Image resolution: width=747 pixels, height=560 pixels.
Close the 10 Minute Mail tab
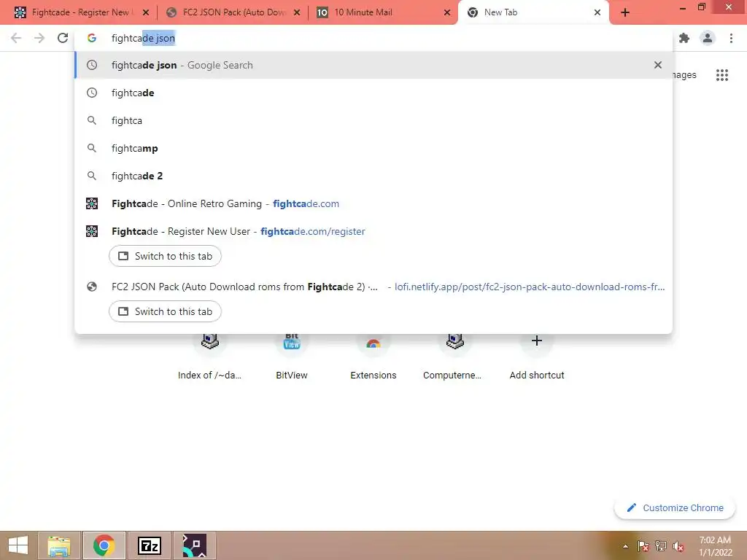447,13
